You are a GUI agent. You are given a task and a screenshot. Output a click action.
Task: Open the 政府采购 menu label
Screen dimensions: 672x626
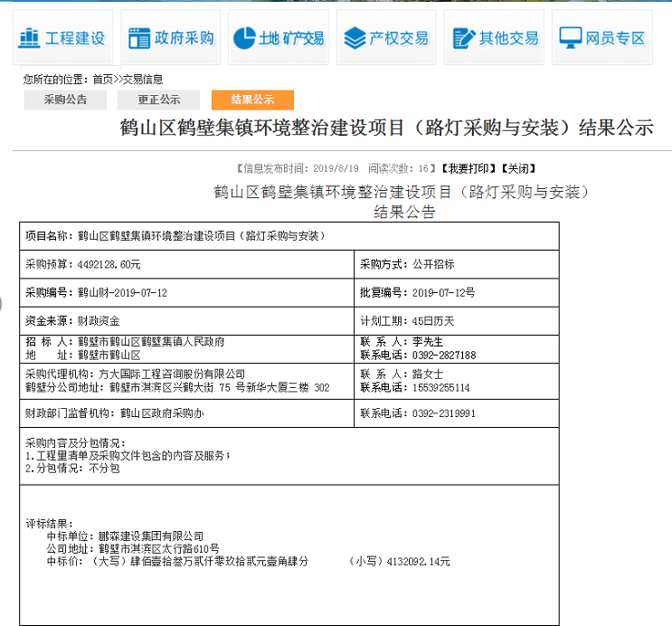point(185,38)
